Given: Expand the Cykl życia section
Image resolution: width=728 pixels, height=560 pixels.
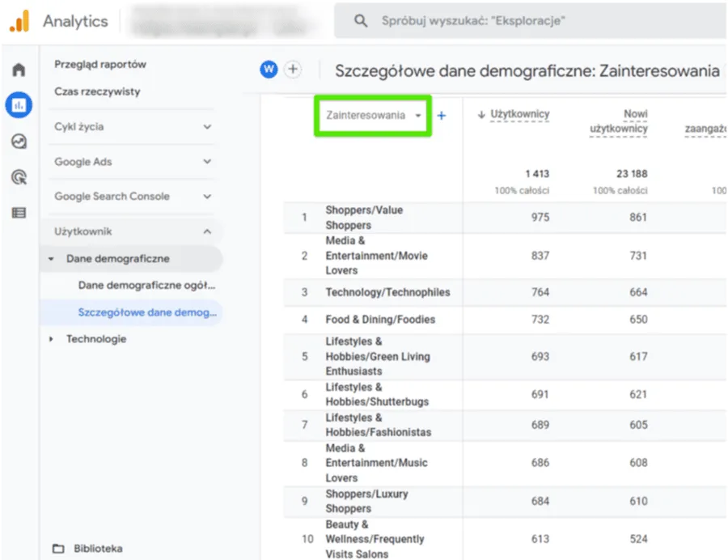Looking at the screenshot, I should coord(133,127).
